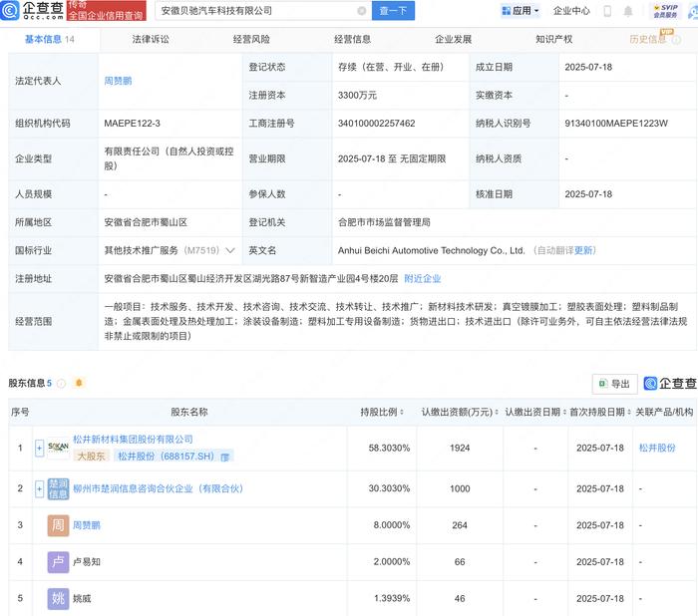Open notifications bell icon

click(627, 11)
